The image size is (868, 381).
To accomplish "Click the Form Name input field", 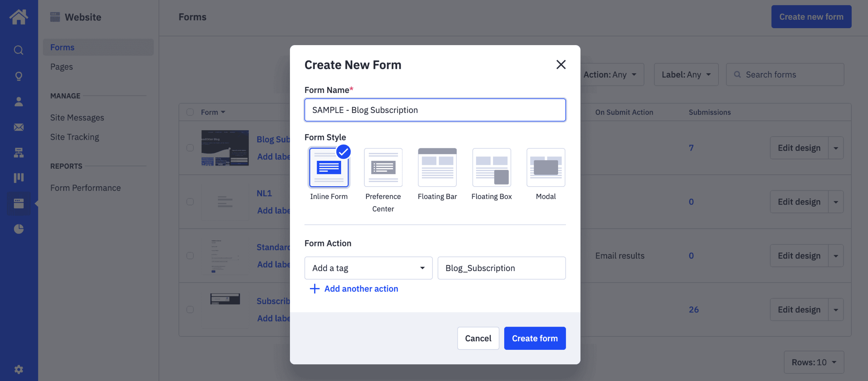I will tap(435, 110).
